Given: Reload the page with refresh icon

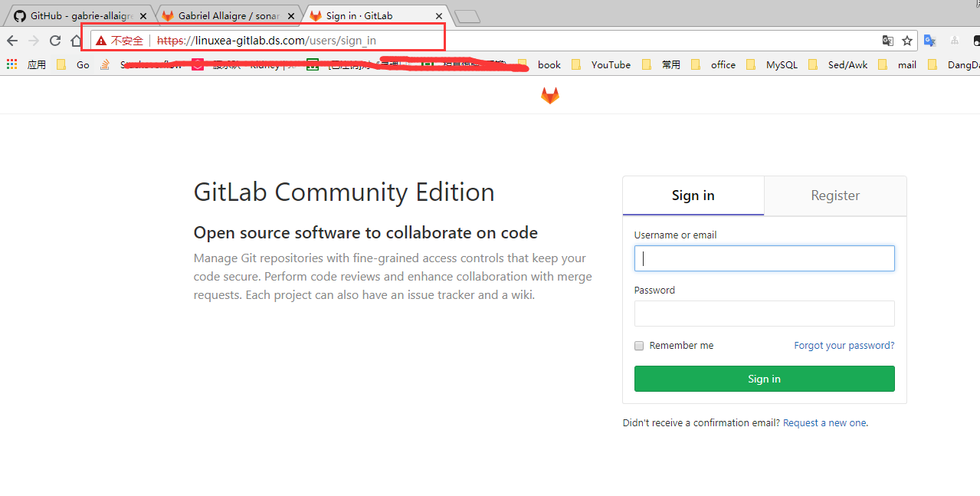Looking at the screenshot, I should (x=55, y=41).
